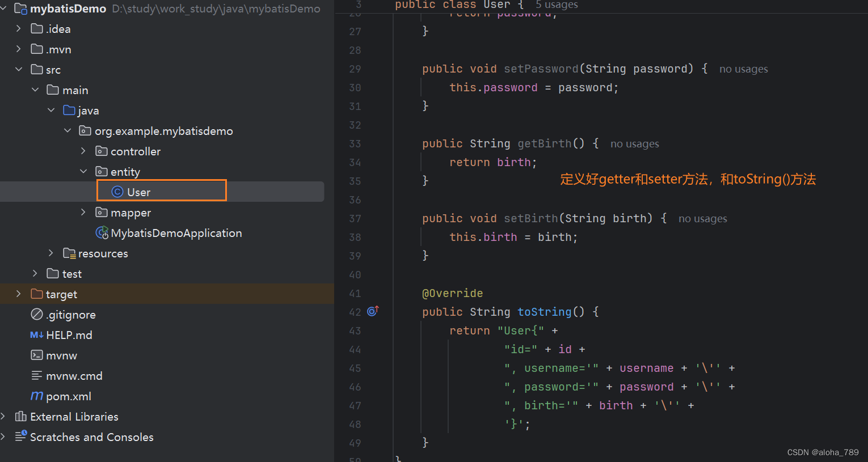Image resolution: width=868 pixels, height=462 pixels.
Task: Open MybatisDemoApplication file
Action: click(176, 233)
